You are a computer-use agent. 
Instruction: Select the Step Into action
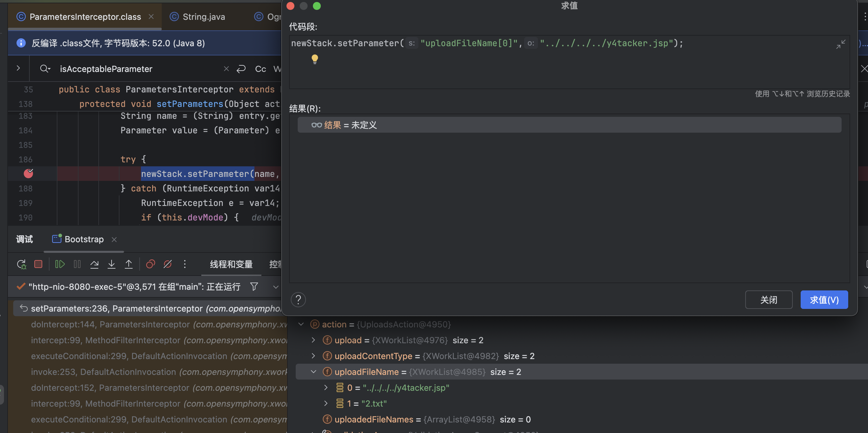pos(112,264)
